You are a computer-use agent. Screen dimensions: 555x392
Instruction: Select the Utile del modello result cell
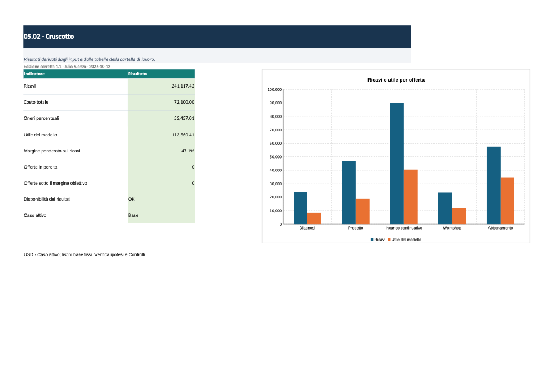tap(161, 135)
